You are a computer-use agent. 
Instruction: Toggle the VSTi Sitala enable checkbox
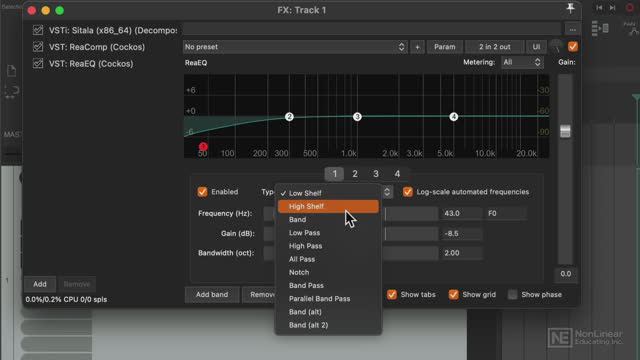tap(38, 30)
